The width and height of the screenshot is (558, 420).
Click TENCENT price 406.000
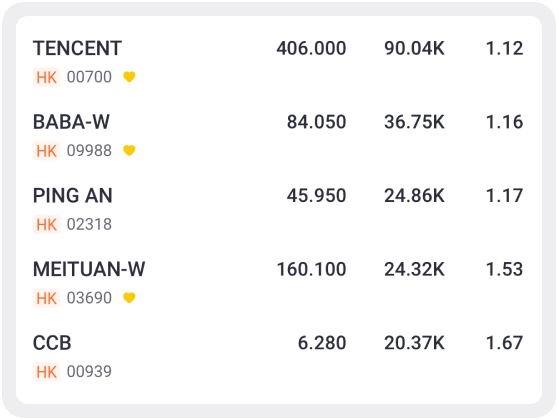pyautogui.click(x=311, y=48)
